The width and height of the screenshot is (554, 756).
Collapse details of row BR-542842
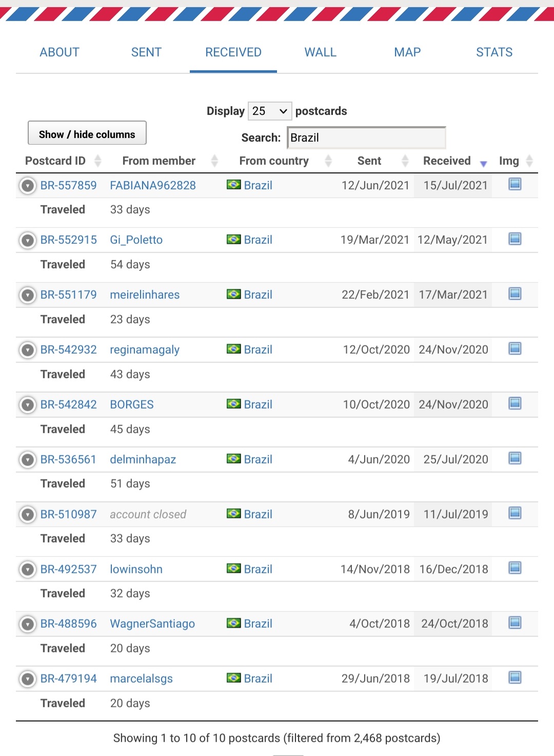(x=28, y=404)
